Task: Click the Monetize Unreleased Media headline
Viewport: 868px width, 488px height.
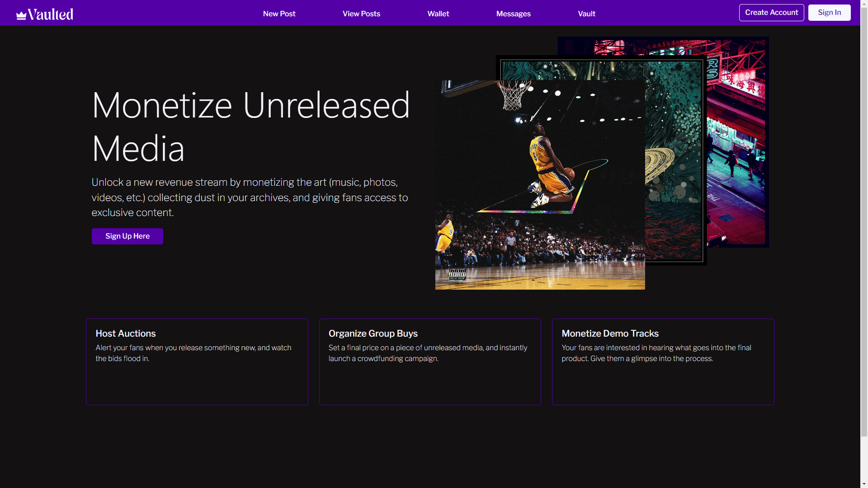Action: [x=251, y=127]
